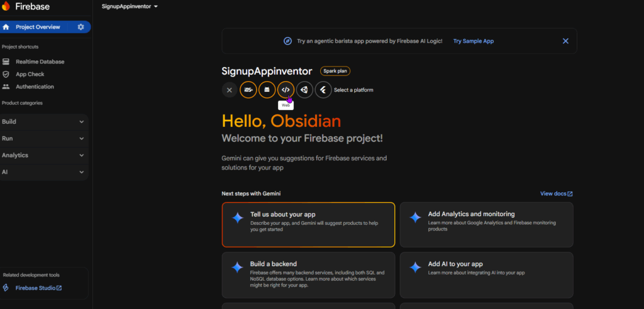Expand the Run category
The image size is (644, 309).
point(44,138)
